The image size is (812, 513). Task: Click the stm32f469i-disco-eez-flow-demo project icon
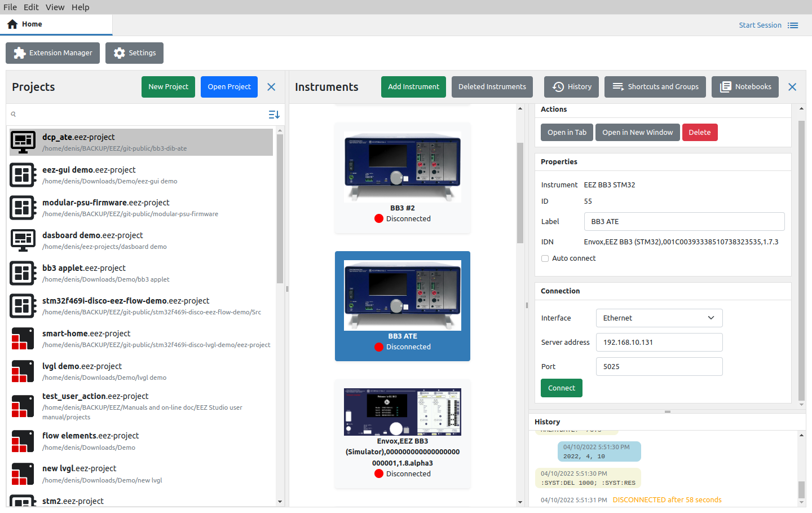pyautogui.click(x=23, y=306)
